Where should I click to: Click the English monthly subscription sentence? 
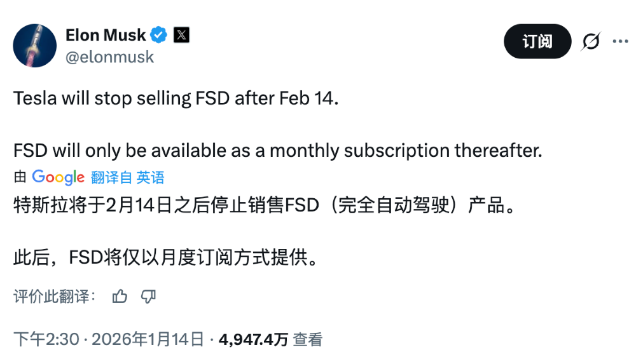(277, 151)
